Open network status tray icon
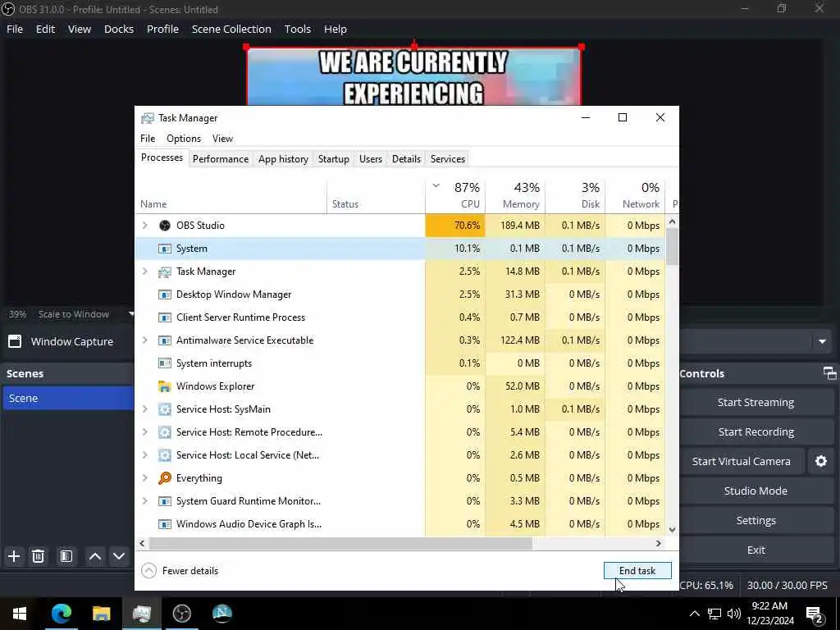The width and height of the screenshot is (840, 630). (714, 614)
